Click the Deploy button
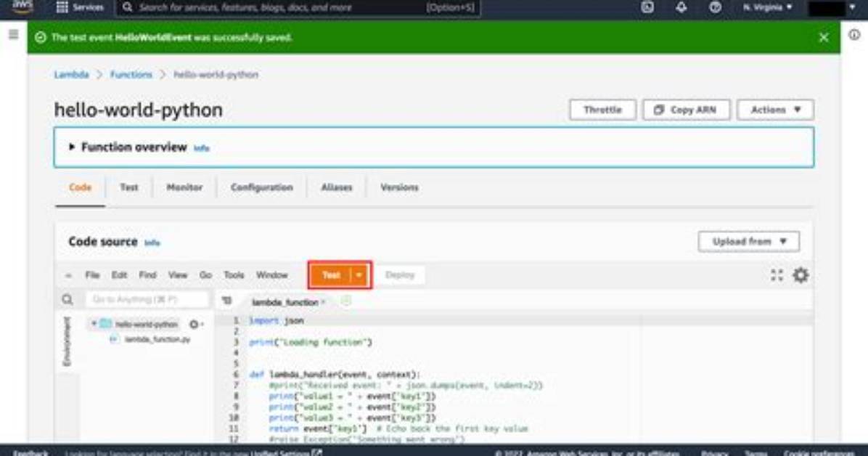Viewport: 868px width, 456px height. click(x=400, y=274)
